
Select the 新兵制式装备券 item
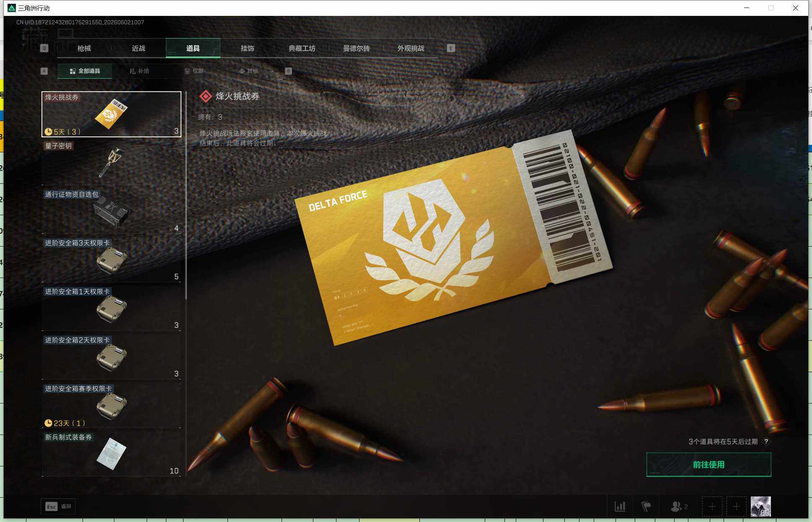tap(111, 454)
